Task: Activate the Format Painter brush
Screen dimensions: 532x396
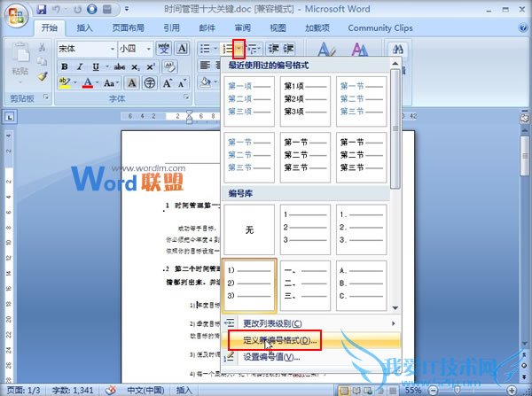Action: 43,76
